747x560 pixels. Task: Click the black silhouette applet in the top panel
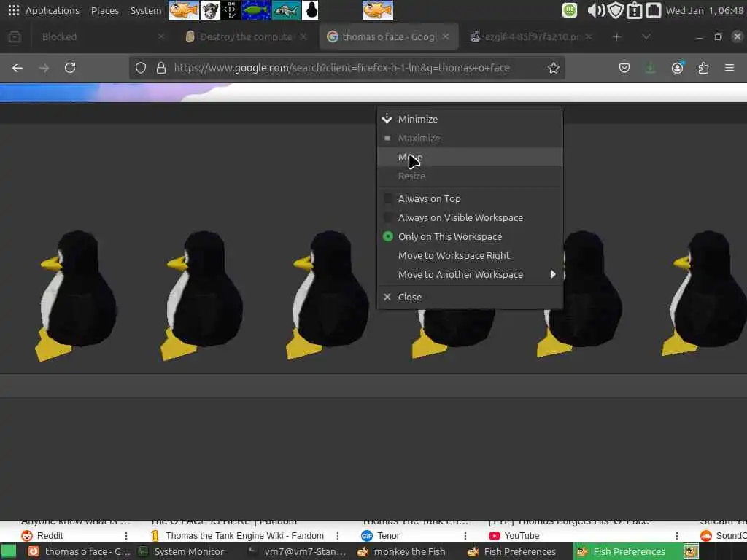[x=310, y=10]
